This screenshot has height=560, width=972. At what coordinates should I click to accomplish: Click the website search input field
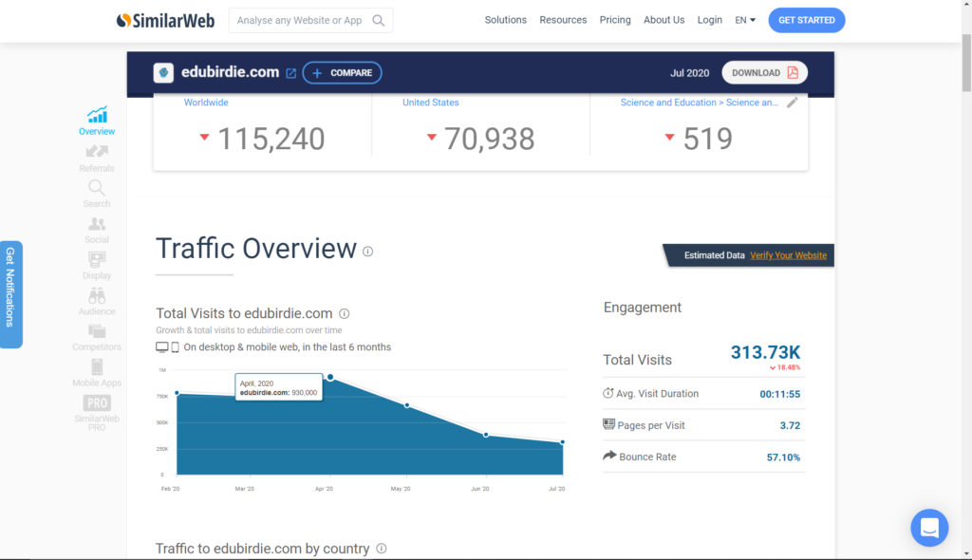pos(300,20)
